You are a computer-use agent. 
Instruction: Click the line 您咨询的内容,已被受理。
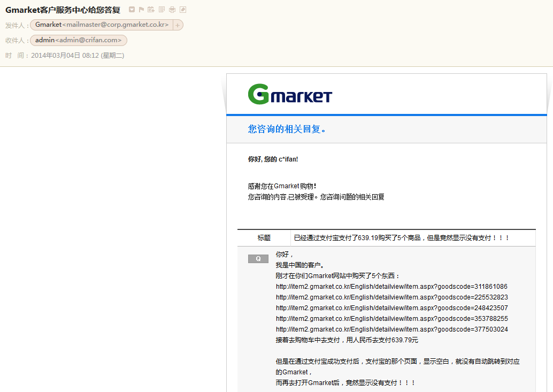[282, 197]
